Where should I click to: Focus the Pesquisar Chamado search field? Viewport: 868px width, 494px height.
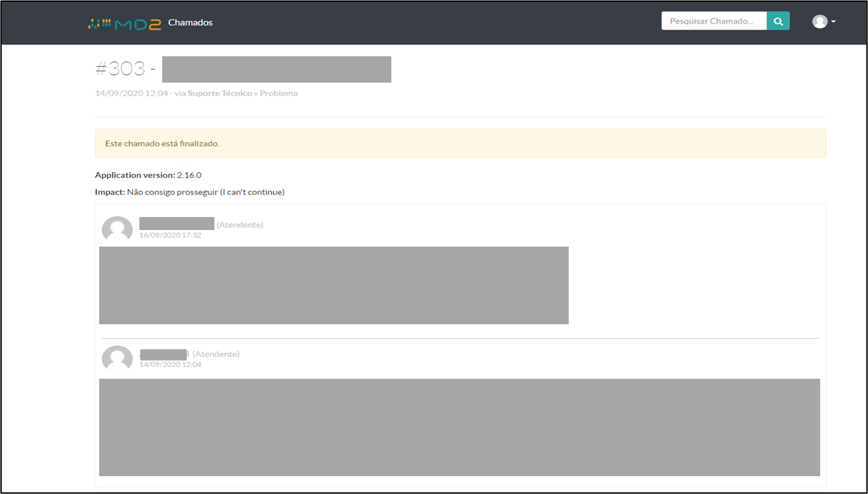[714, 21]
